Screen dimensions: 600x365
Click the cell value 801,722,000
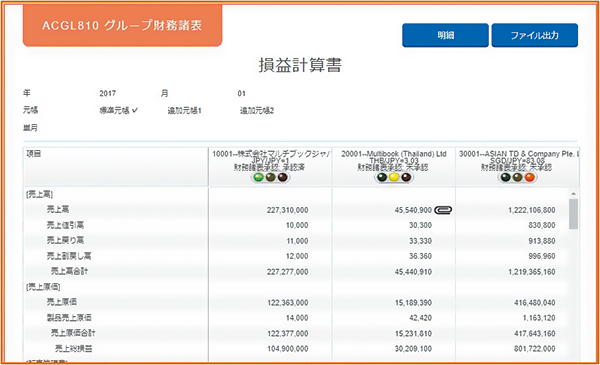click(535, 349)
